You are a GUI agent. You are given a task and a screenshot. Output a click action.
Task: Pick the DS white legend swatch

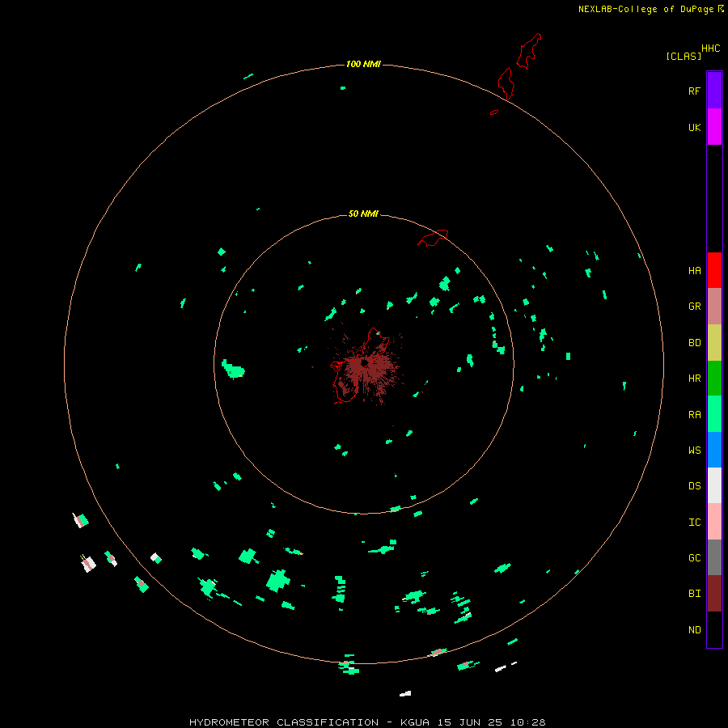[714, 485]
